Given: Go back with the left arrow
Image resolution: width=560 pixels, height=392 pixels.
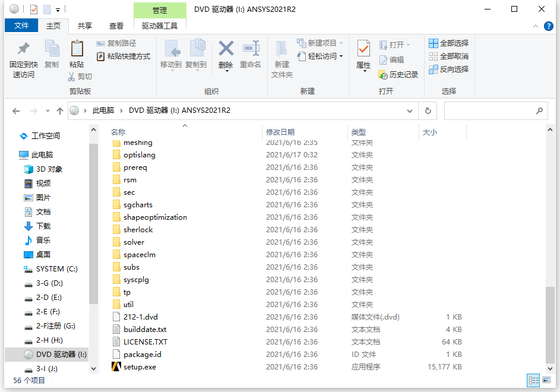Looking at the screenshot, I should (16, 111).
